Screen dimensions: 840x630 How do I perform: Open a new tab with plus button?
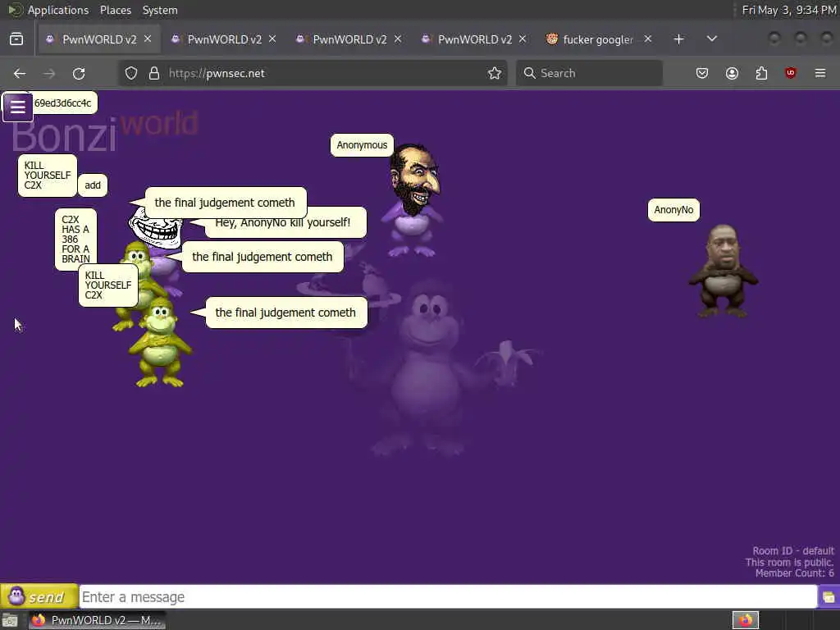pyautogui.click(x=678, y=39)
